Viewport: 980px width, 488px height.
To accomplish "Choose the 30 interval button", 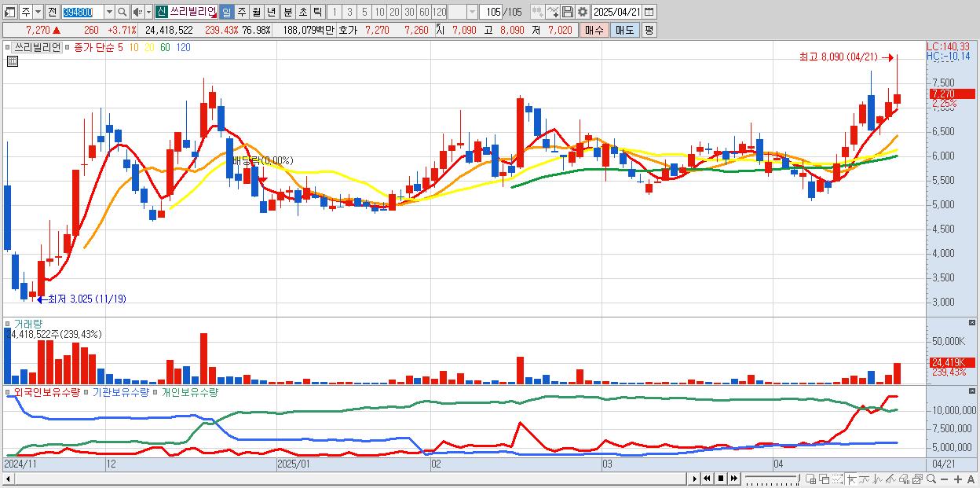I will (x=409, y=12).
